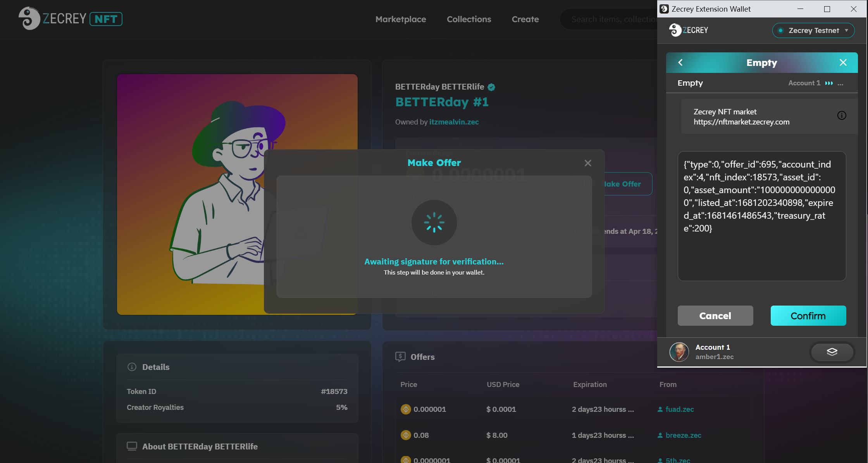Go to the Collections page
Viewport: 868px width, 463px height.
(469, 19)
